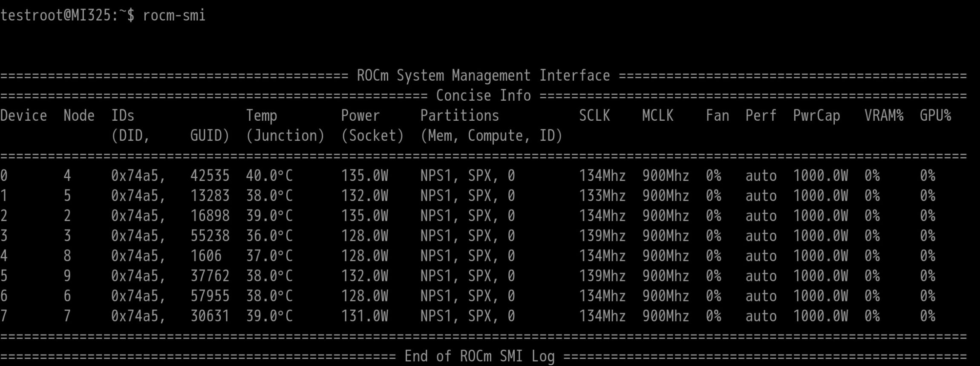
Task: Click the 'testroot@MI325:~$' prompt
Action: coord(67,16)
